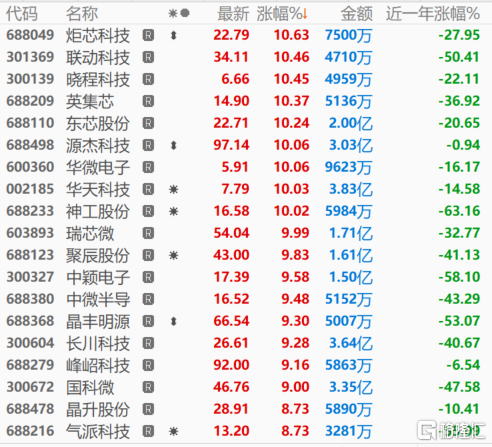Click the latest price 46.76
This screenshot has width=492, height=447.
pyautogui.click(x=231, y=387)
